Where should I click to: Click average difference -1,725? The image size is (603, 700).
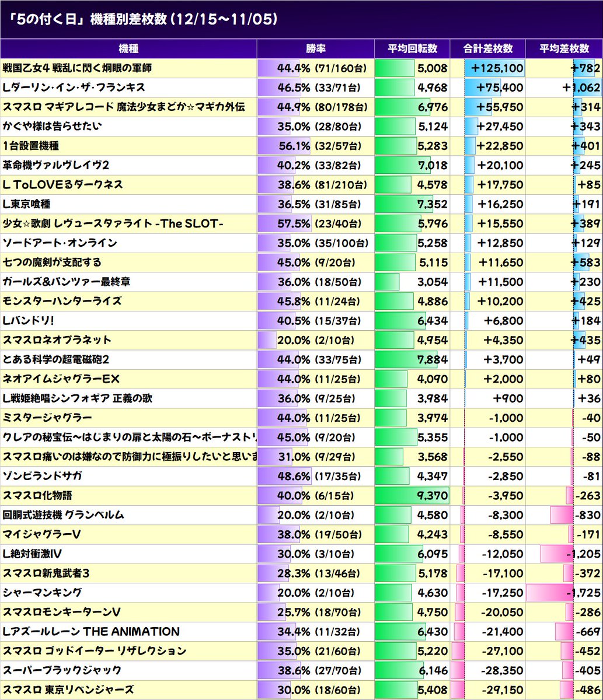583,594
